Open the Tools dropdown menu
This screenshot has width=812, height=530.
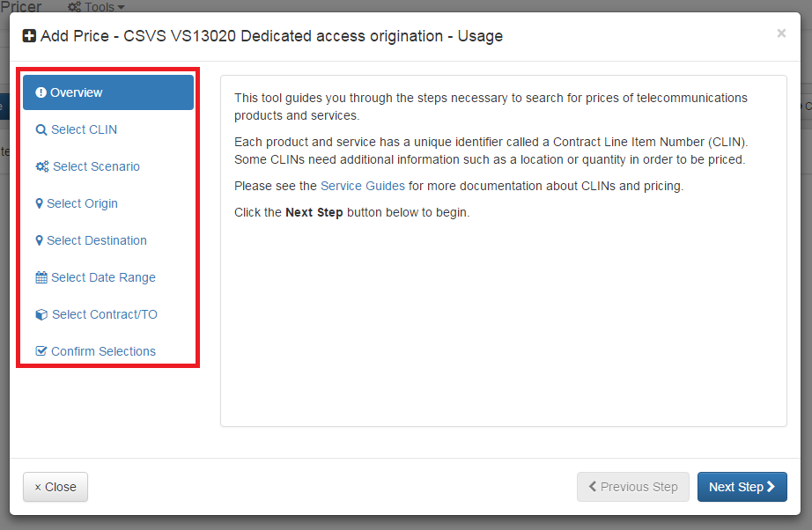(x=96, y=7)
